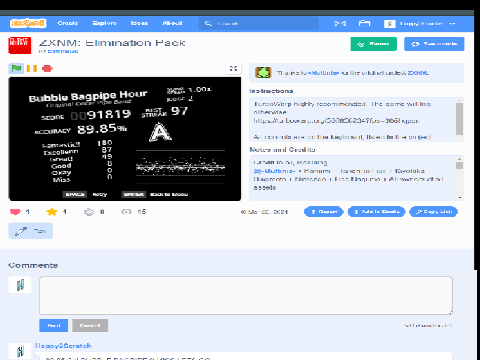Screen dimensions: 480x360
Task: Open My Stuff folder icon in navbar
Action: click(x=364, y=23)
